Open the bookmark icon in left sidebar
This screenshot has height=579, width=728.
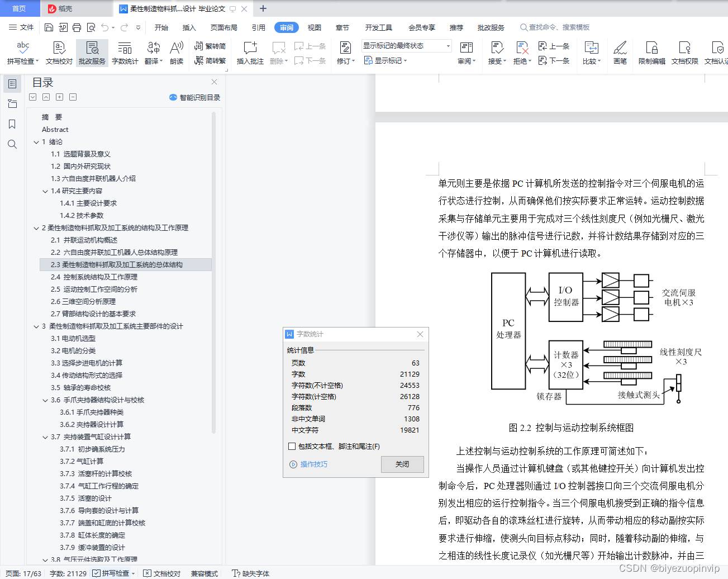[x=12, y=124]
